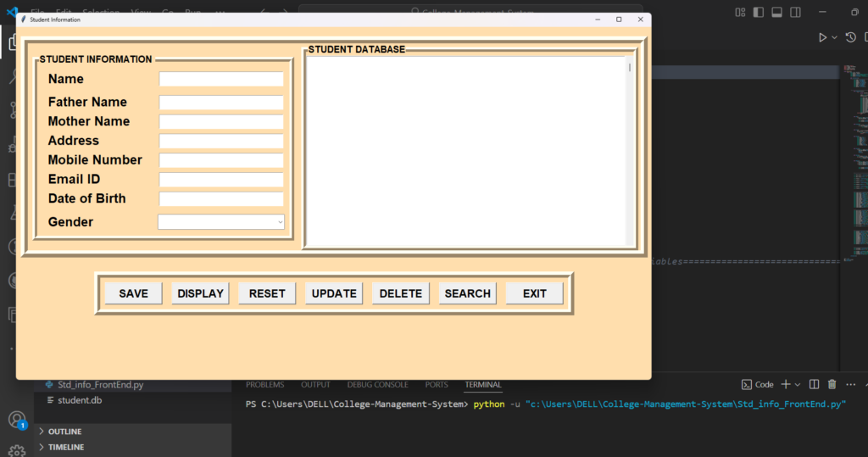Focus the Address input field
Image resolution: width=868 pixels, height=457 pixels.
221,142
